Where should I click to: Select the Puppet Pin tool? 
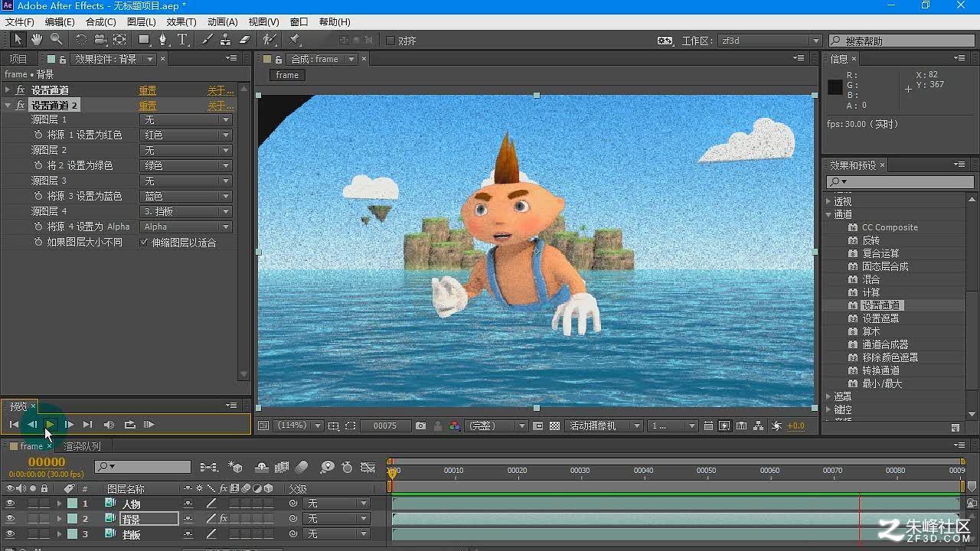click(x=295, y=40)
